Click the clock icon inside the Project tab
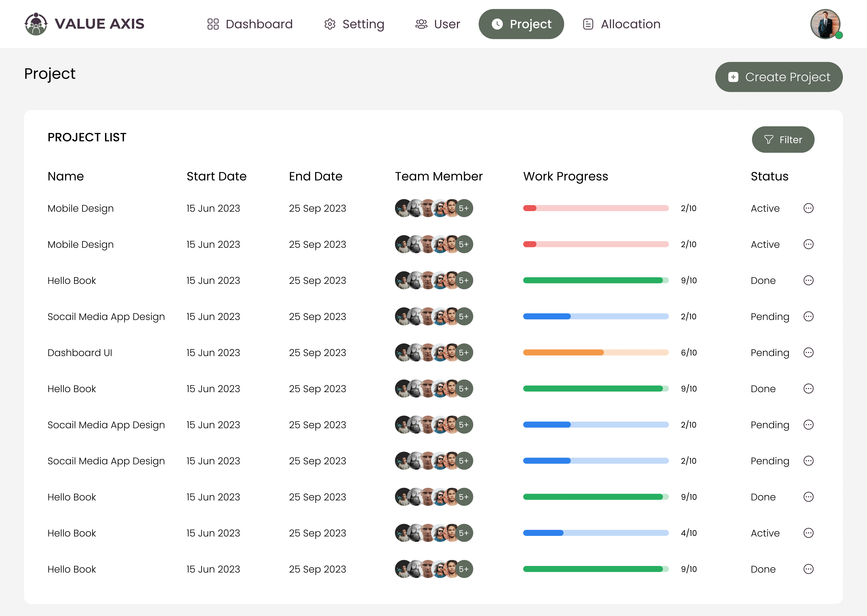The width and height of the screenshot is (867, 616). click(x=497, y=24)
